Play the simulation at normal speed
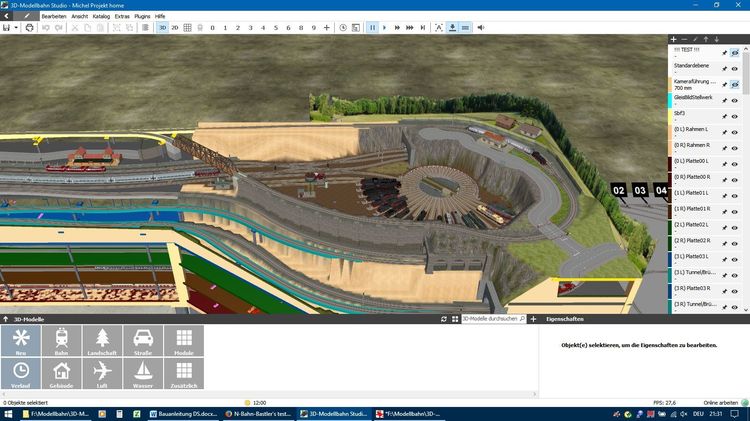Image resolution: width=750 pixels, height=421 pixels. pyautogui.click(x=385, y=28)
